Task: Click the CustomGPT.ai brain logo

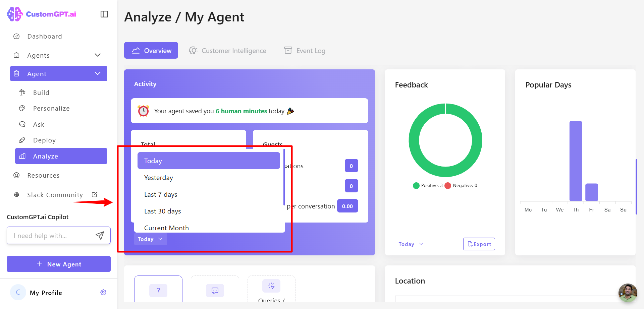Action: 14,14
